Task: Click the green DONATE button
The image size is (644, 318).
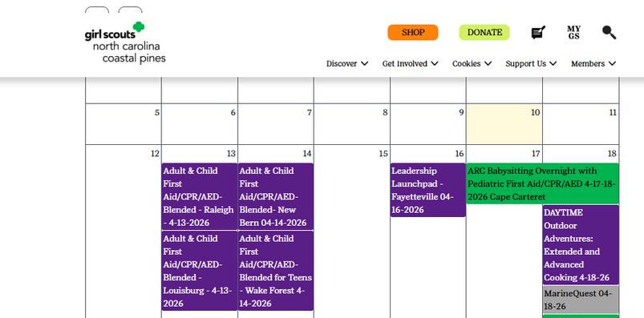Action: (x=484, y=32)
